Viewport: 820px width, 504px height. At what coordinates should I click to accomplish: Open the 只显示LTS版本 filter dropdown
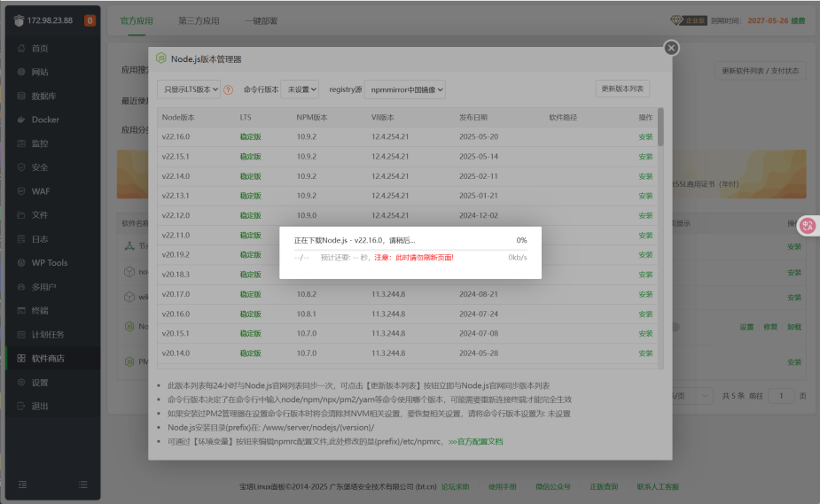pos(189,89)
